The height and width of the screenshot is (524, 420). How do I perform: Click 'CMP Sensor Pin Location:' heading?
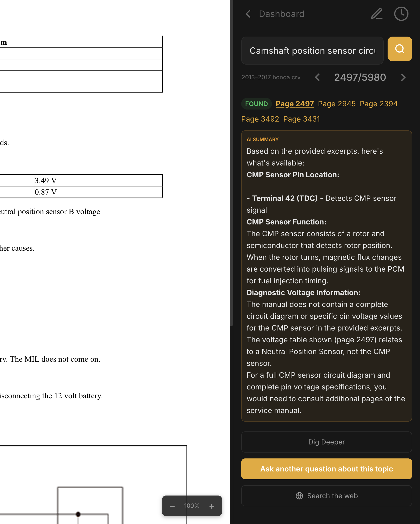pyautogui.click(x=293, y=175)
